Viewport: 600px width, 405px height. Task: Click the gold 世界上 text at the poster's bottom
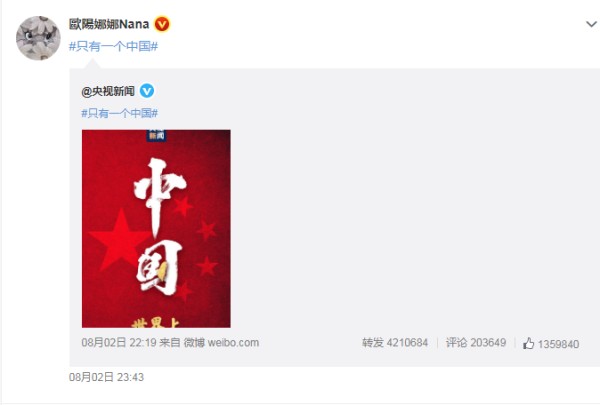[155, 323]
